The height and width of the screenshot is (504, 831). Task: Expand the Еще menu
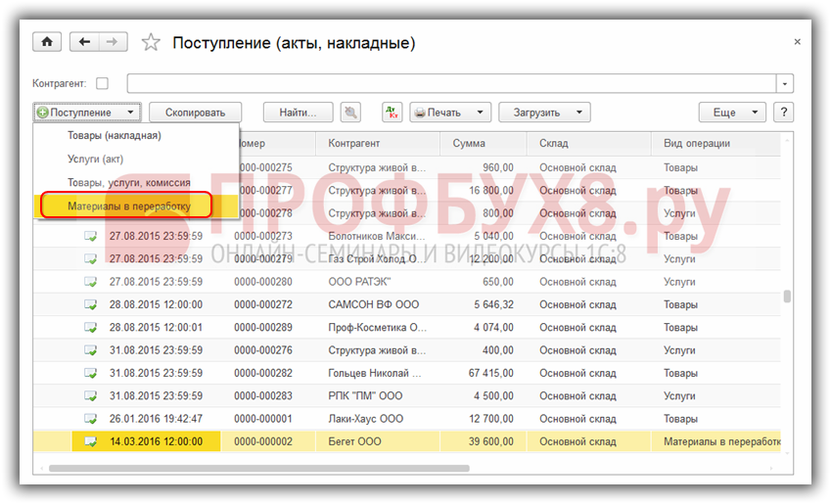731,113
